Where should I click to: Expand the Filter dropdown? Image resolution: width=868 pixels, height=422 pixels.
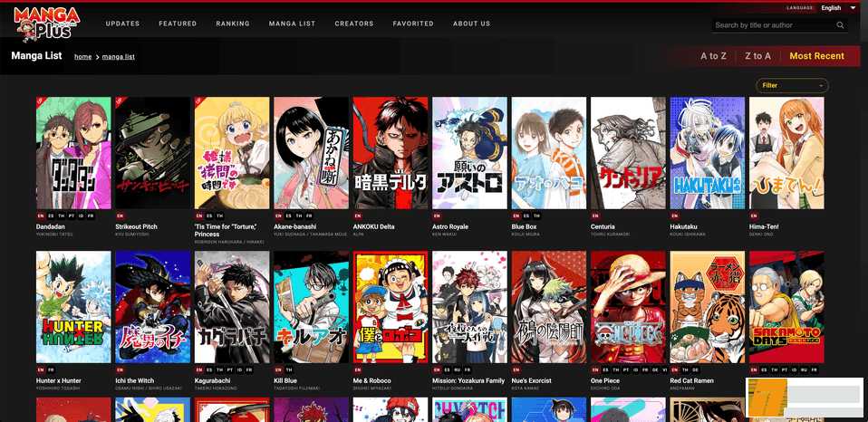[792, 85]
